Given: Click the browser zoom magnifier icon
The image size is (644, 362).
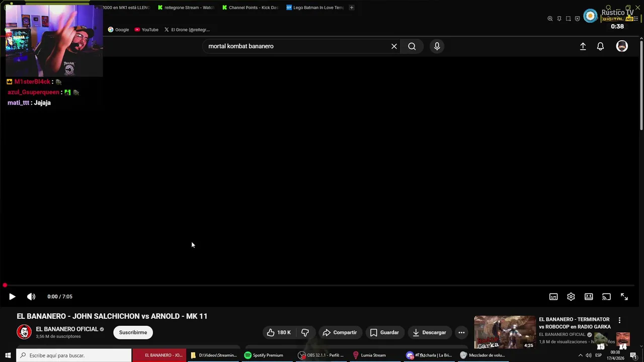Looking at the screenshot, I should pos(550,19).
